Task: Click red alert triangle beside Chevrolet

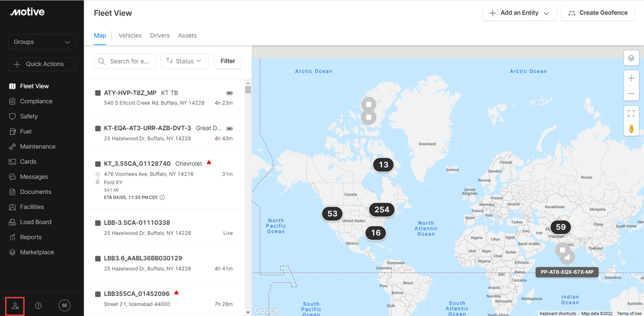Action: click(x=209, y=163)
